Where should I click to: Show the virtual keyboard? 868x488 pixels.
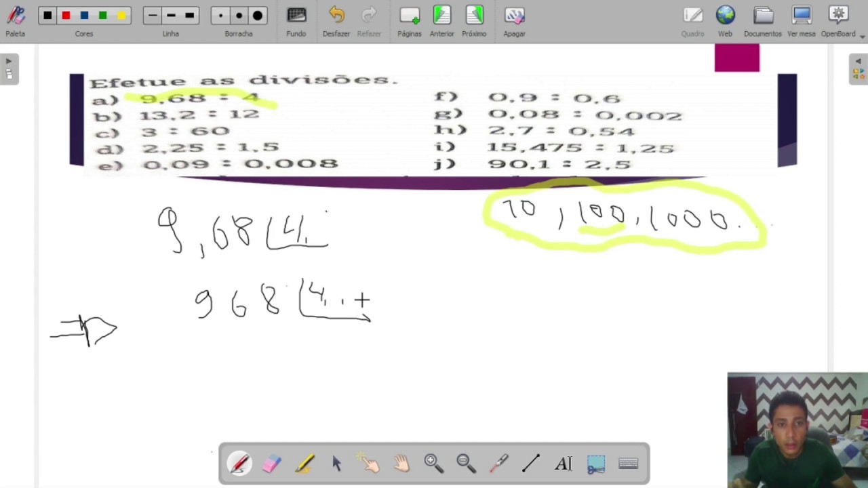point(629,464)
